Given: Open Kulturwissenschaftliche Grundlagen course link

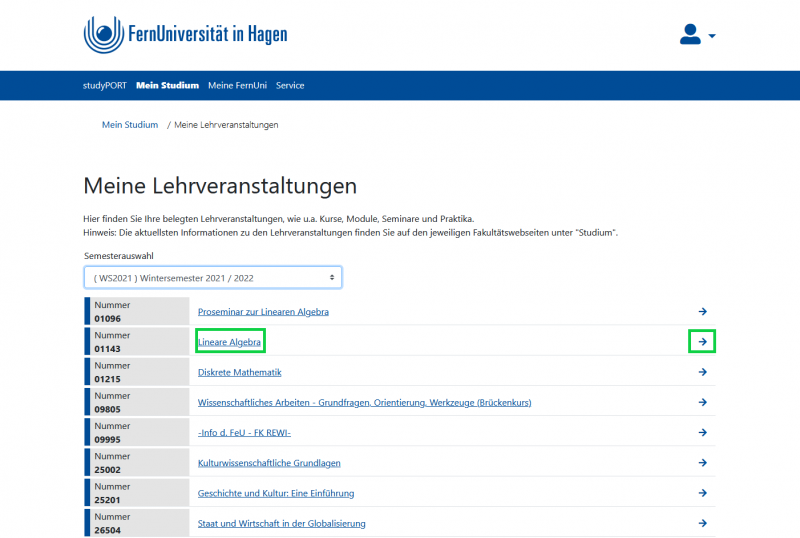Looking at the screenshot, I should 268,463.
